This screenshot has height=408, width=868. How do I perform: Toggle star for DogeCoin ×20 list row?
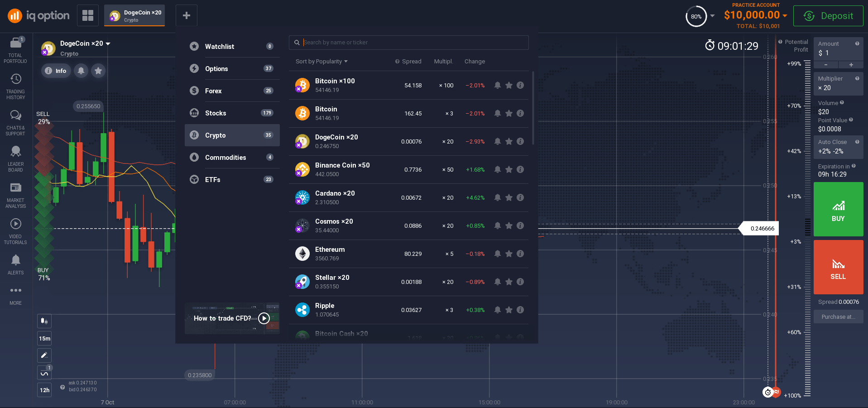(x=509, y=141)
